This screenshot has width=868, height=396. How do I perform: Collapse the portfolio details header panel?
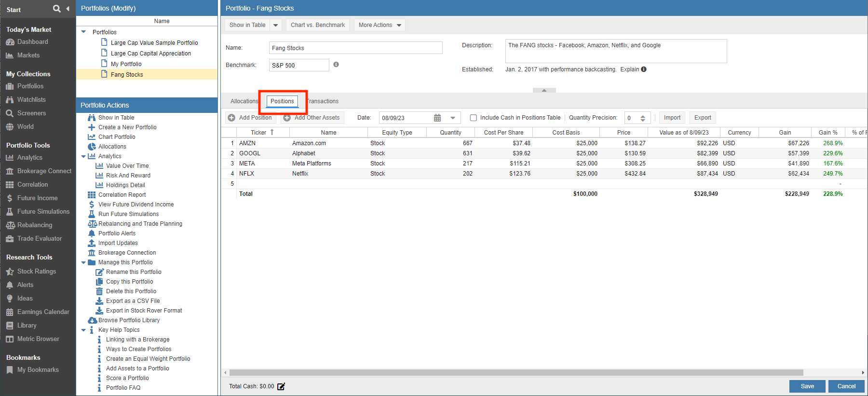pyautogui.click(x=544, y=90)
